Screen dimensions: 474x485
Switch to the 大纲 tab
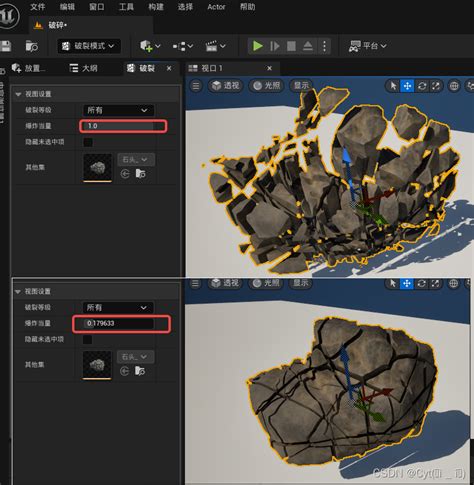point(84,68)
